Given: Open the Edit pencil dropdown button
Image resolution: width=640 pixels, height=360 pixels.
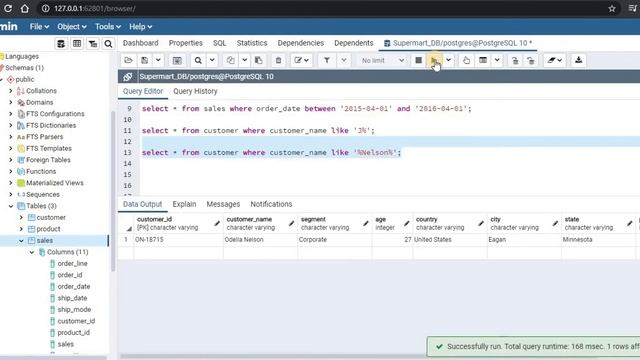Looking at the screenshot, I should tap(302, 60).
